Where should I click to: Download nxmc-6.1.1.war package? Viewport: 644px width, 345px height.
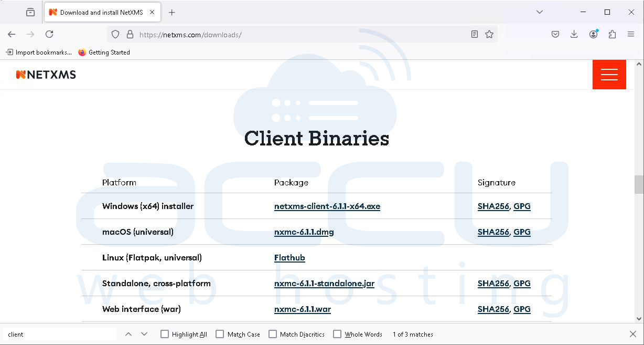tap(303, 309)
